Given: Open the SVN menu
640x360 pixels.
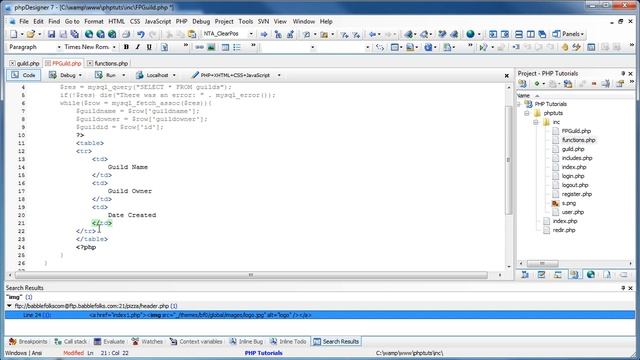Looking at the screenshot, I should [x=263, y=21].
